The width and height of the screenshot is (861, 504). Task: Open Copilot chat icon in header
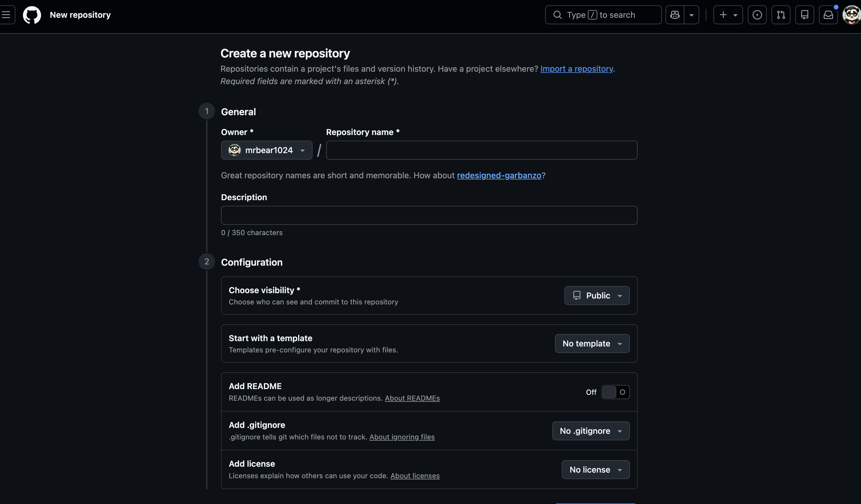click(x=675, y=15)
